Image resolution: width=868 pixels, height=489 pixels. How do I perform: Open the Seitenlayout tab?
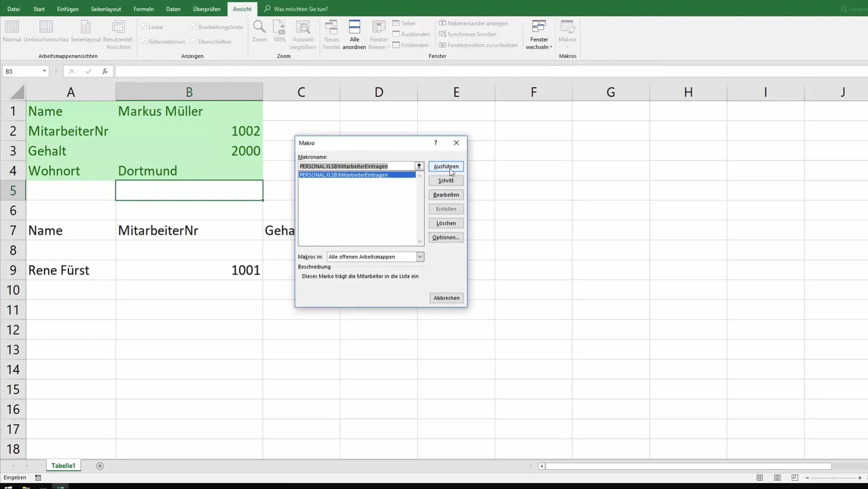coord(106,9)
